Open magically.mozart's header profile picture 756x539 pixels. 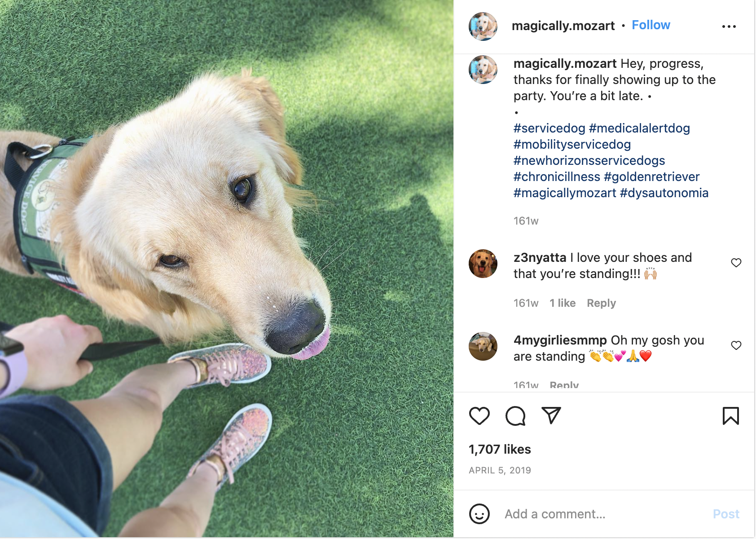(483, 27)
